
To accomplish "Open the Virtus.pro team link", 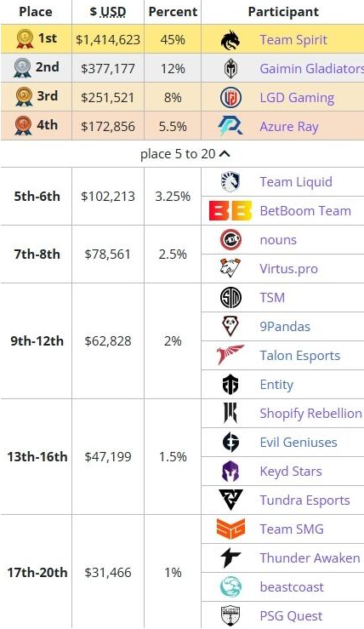I will pos(288,268).
